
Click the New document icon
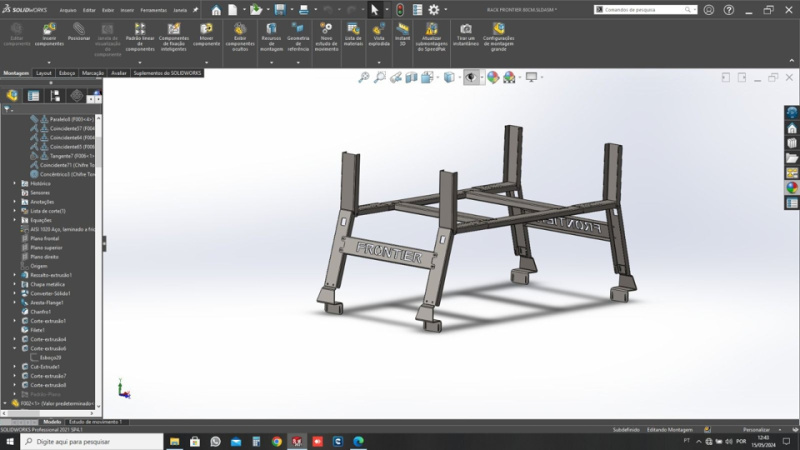(x=233, y=10)
